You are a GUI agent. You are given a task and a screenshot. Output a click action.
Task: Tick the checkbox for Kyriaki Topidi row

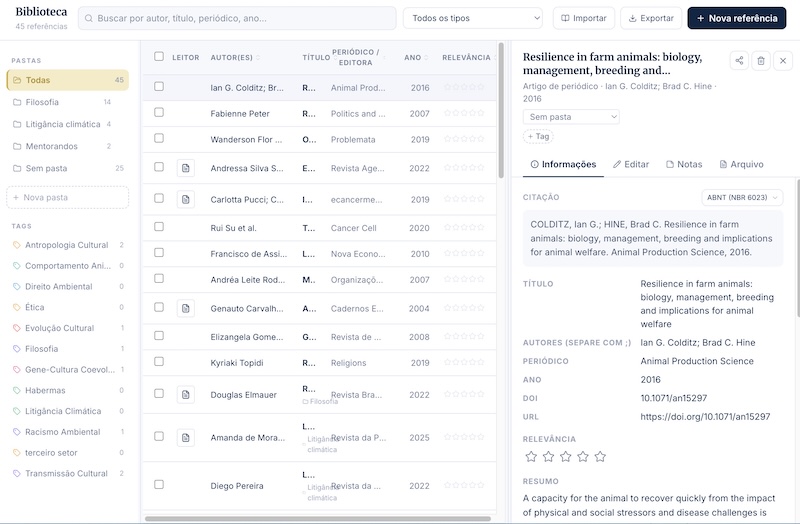click(x=159, y=362)
